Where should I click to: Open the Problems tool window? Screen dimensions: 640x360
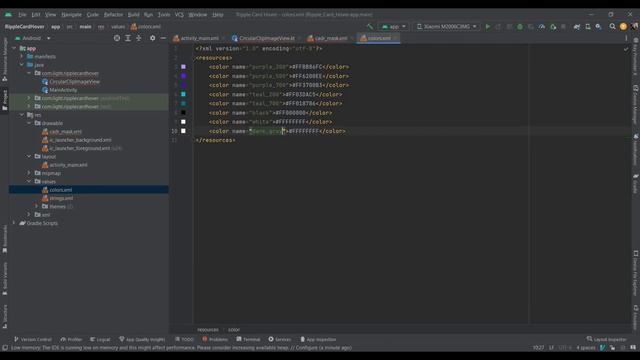pos(215,339)
